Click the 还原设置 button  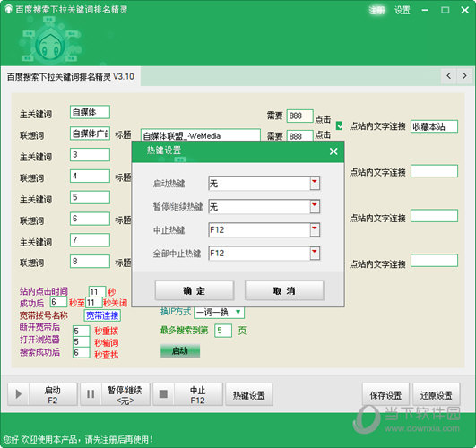tap(436, 394)
